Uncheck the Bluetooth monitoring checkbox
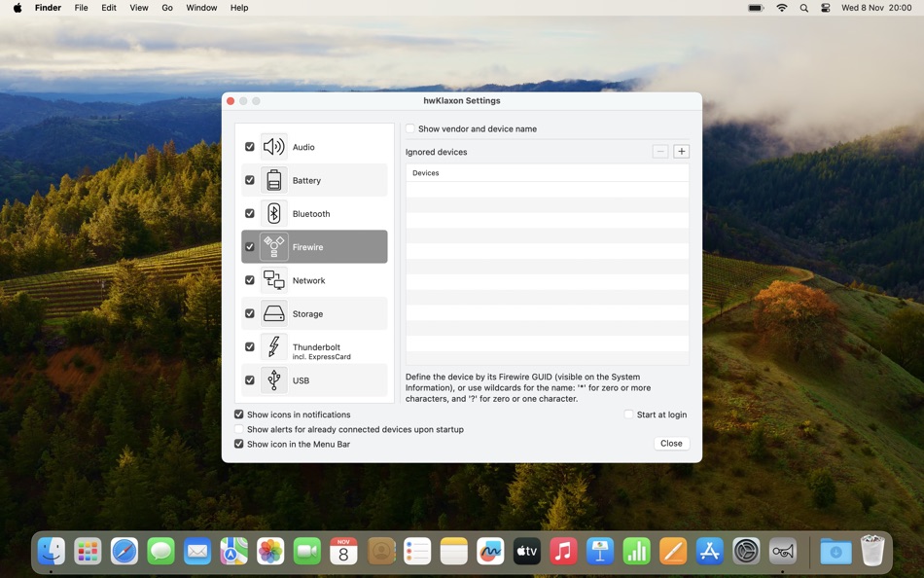The width and height of the screenshot is (924, 578). click(250, 213)
